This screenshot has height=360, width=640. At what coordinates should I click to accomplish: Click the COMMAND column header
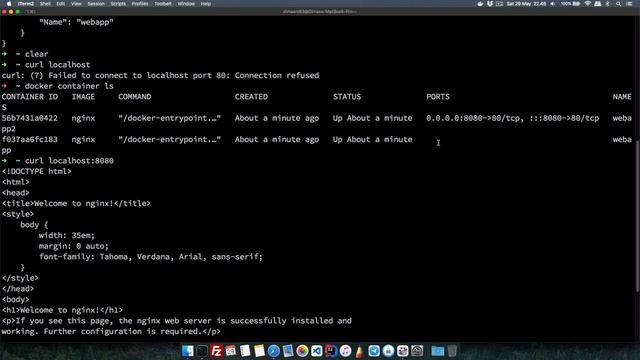135,97
